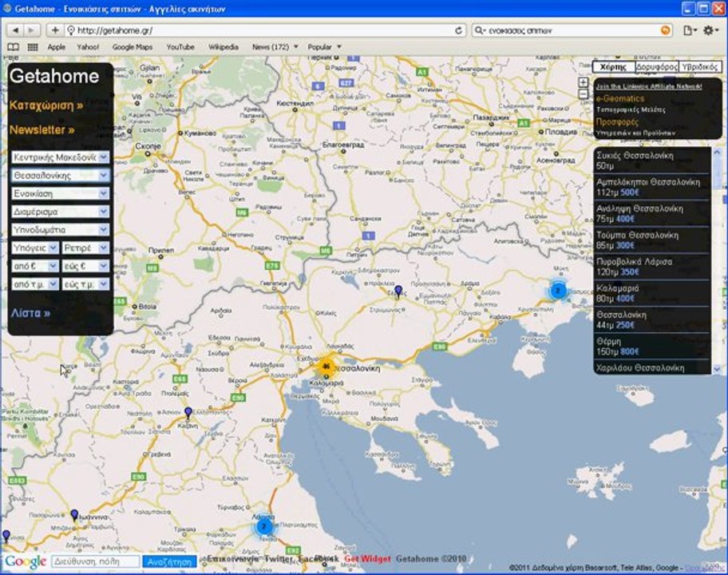Open the orange 46 cluster at Thessaloniki
The width and height of the screenshot is (728, 575).
tap(326, 367)
